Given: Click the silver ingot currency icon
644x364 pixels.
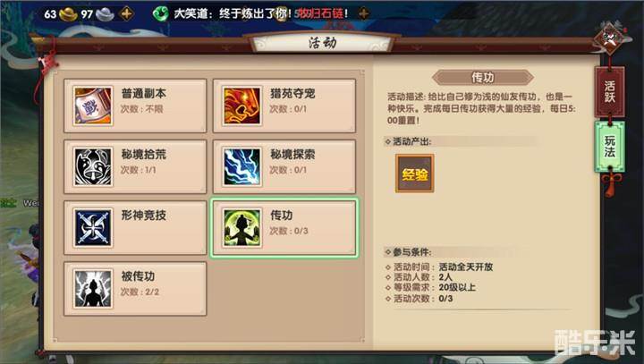Looking at the screenshot, I should [x=105, y=14].
